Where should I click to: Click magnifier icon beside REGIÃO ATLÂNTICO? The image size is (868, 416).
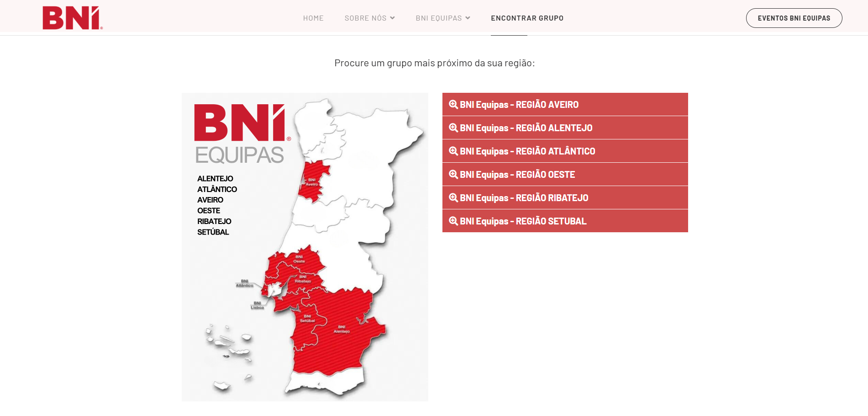(x=453, y=151)
